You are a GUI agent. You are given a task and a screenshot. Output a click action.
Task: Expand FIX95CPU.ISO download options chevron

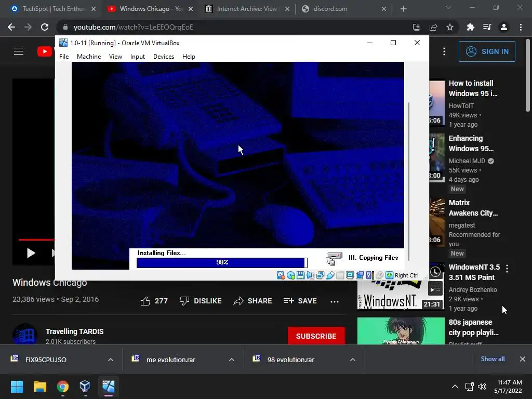pos(111,360)
